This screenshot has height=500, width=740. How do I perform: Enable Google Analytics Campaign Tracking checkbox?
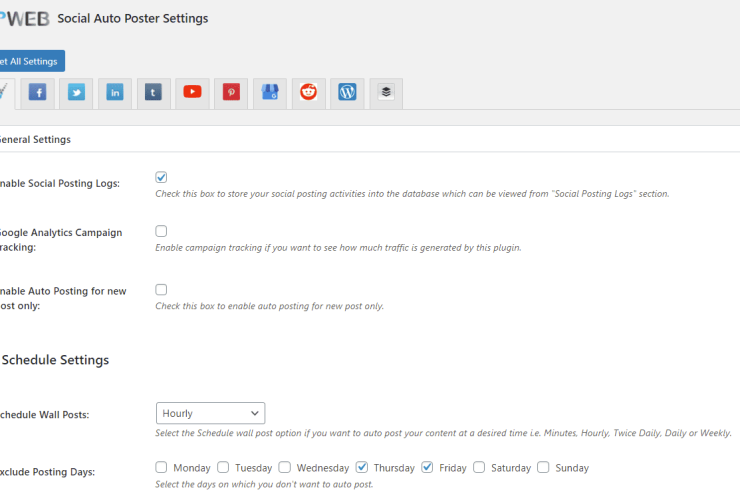click(x=161, y=231)
